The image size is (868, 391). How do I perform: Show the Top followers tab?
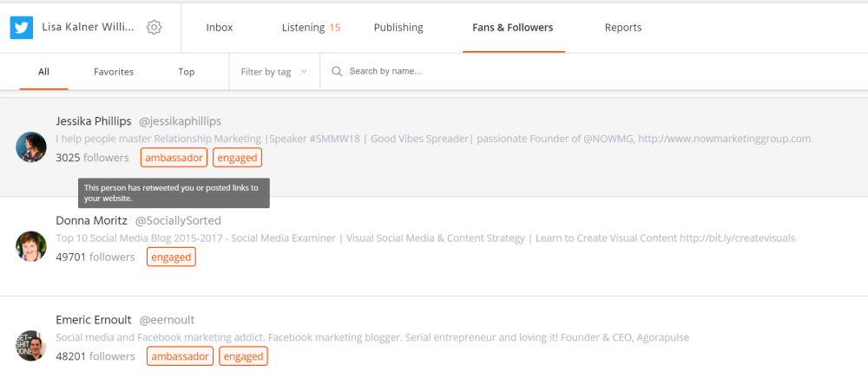click(x=187, y=72)
